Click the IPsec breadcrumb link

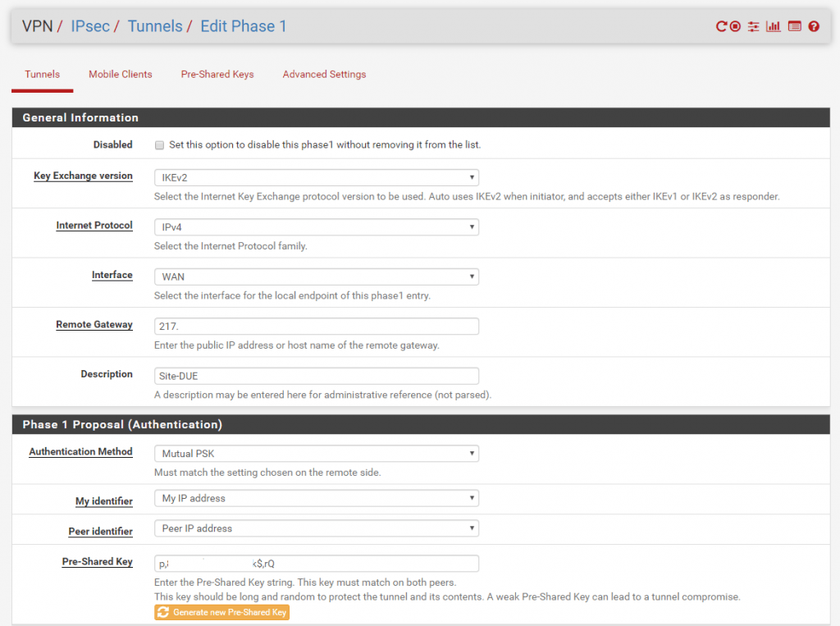[90, 26]
